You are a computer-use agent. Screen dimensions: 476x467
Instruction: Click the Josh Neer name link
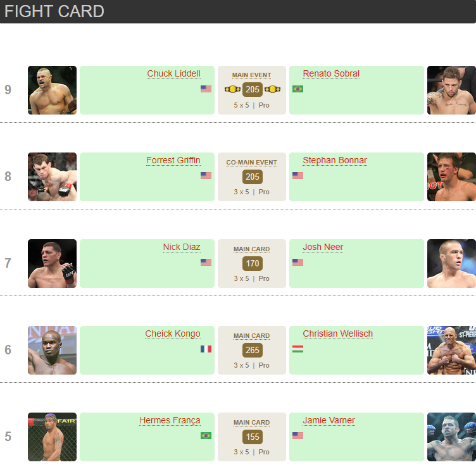pos(323,247)
